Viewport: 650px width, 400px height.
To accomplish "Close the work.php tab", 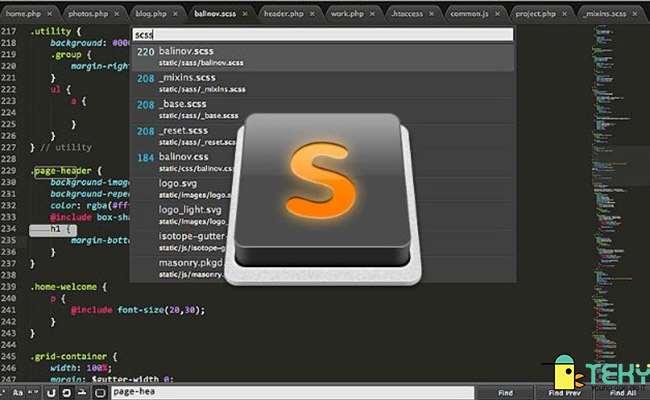I will tap(372, 14).
